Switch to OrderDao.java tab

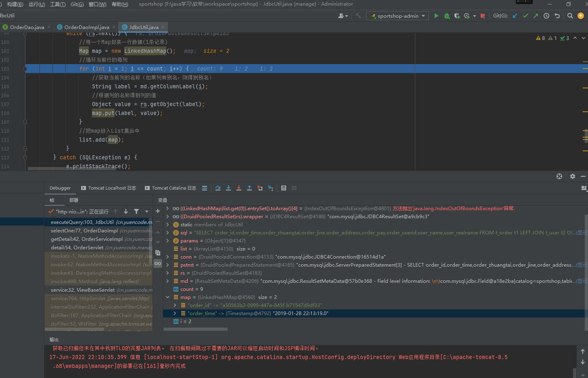27,27
